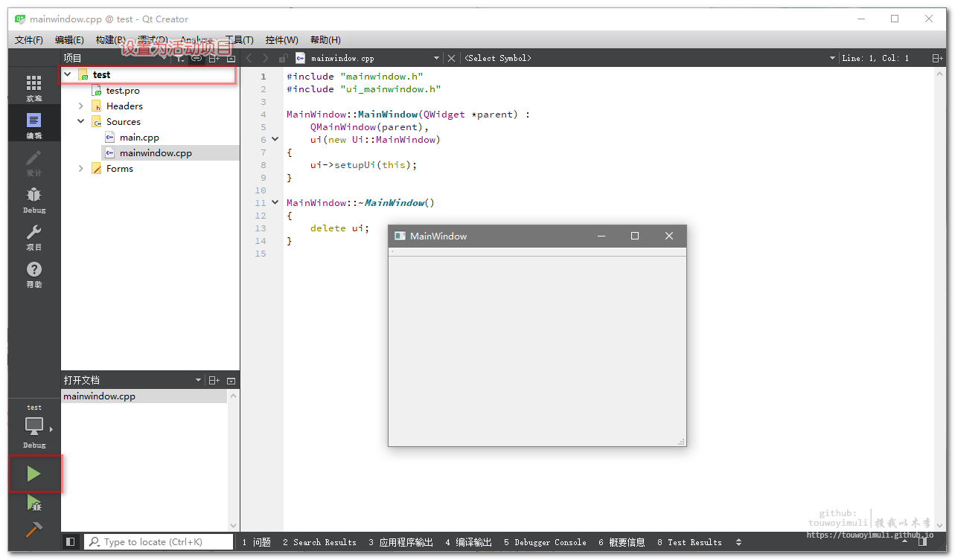This screenshot has width=955, height=560.
Task: Click the MainWindow app window title bar icon
Action: tap(400, 236)
